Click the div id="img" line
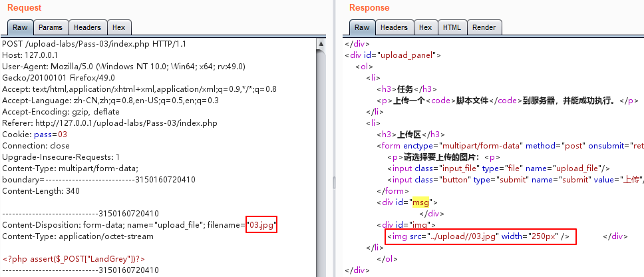The width and height of the screenshot is (644, 277). 406,225
